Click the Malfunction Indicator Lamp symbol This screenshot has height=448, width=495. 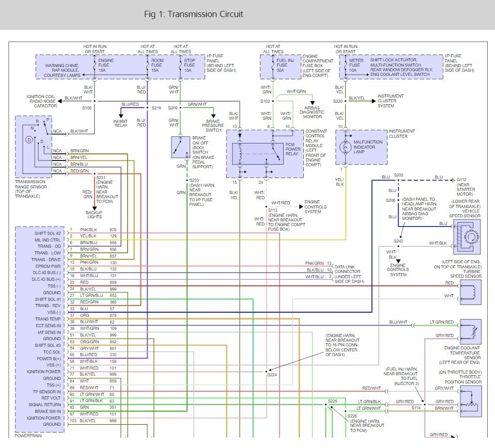pyautogui.click(x=345, y=147)
